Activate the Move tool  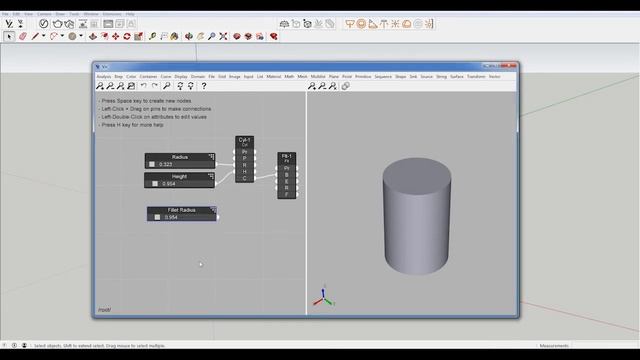click(116, 37)
